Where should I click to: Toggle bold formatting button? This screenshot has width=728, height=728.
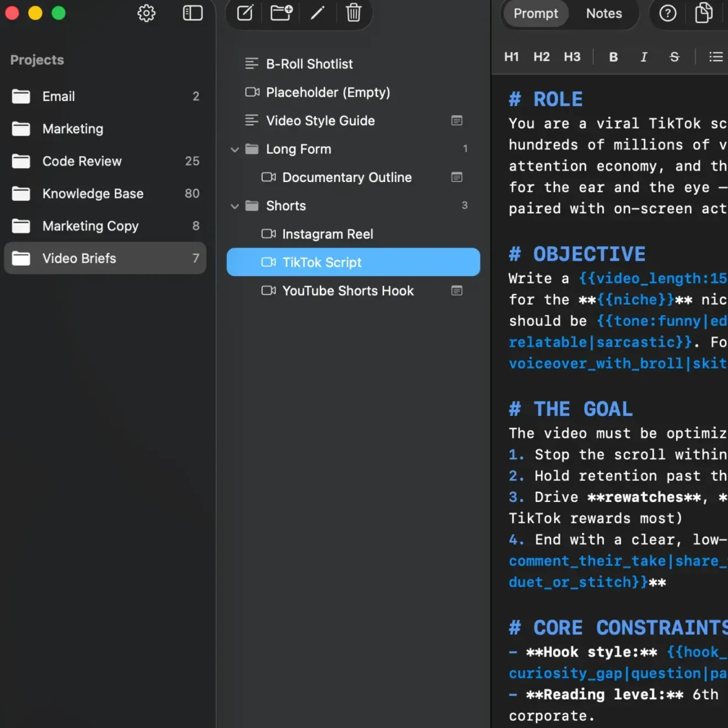613,57
